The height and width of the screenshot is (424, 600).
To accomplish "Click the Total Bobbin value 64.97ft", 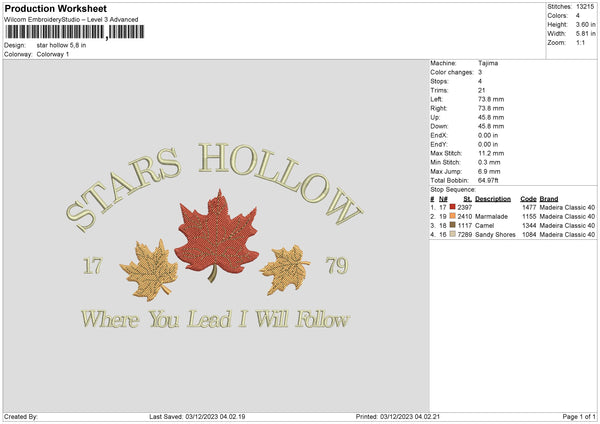I will [488, 180].
